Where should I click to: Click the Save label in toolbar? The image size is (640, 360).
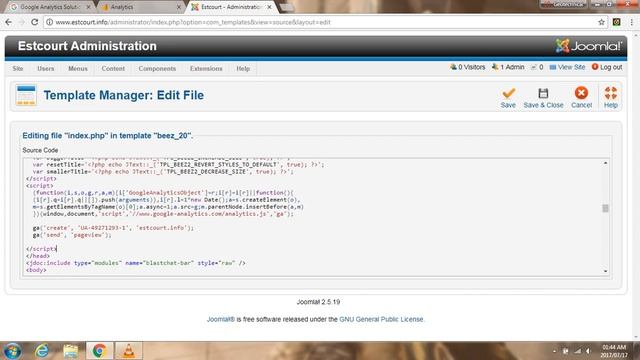point(508,105)
